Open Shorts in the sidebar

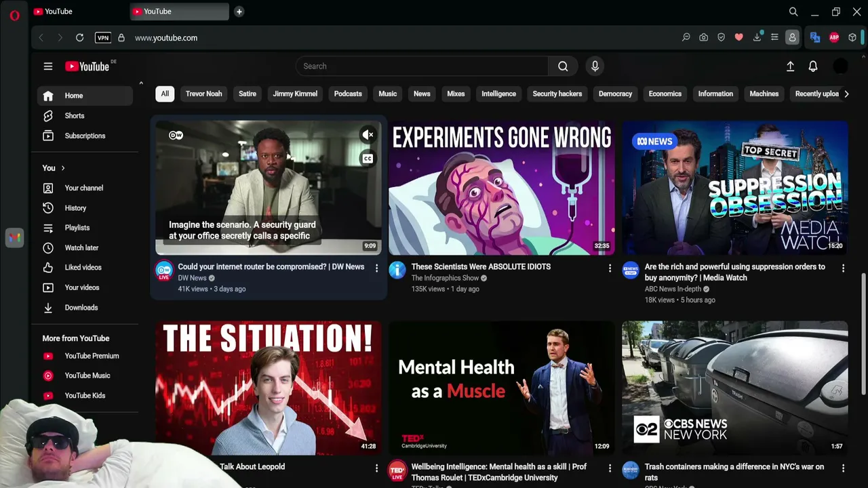click(x=85, y=116)
